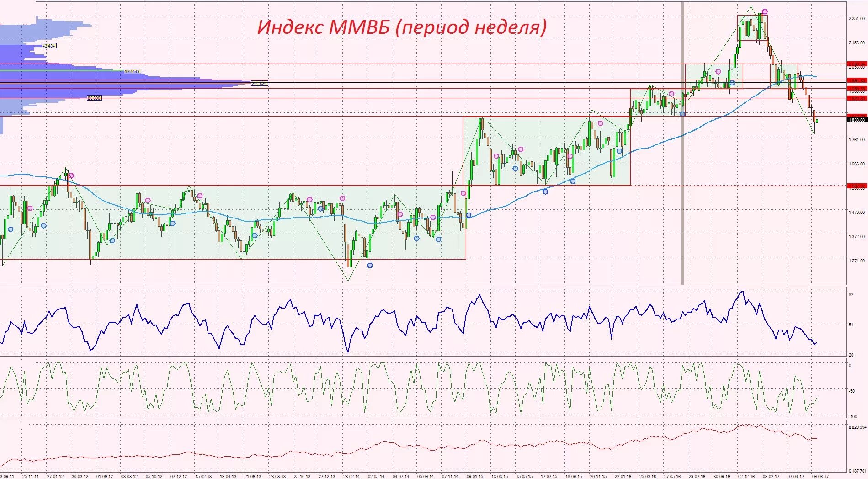Click the pink pivot marker at the 2016 peak
This screenshot has width=868, height=479.
765,12
